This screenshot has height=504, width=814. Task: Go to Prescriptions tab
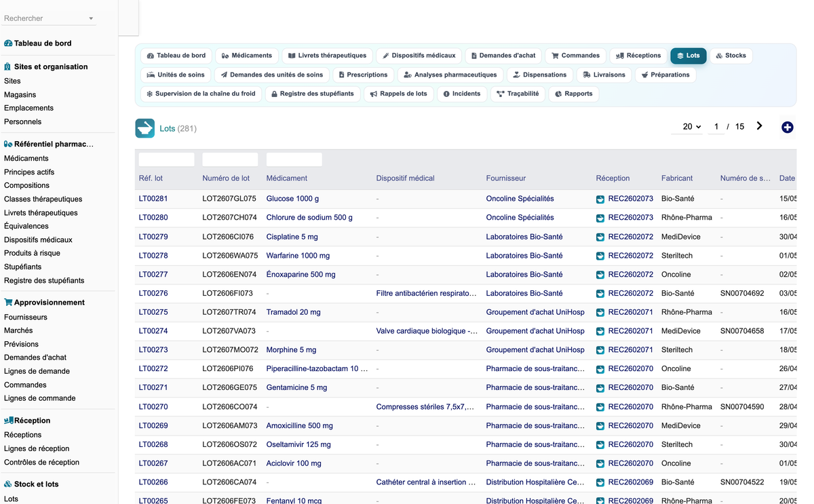click(363, 75)
